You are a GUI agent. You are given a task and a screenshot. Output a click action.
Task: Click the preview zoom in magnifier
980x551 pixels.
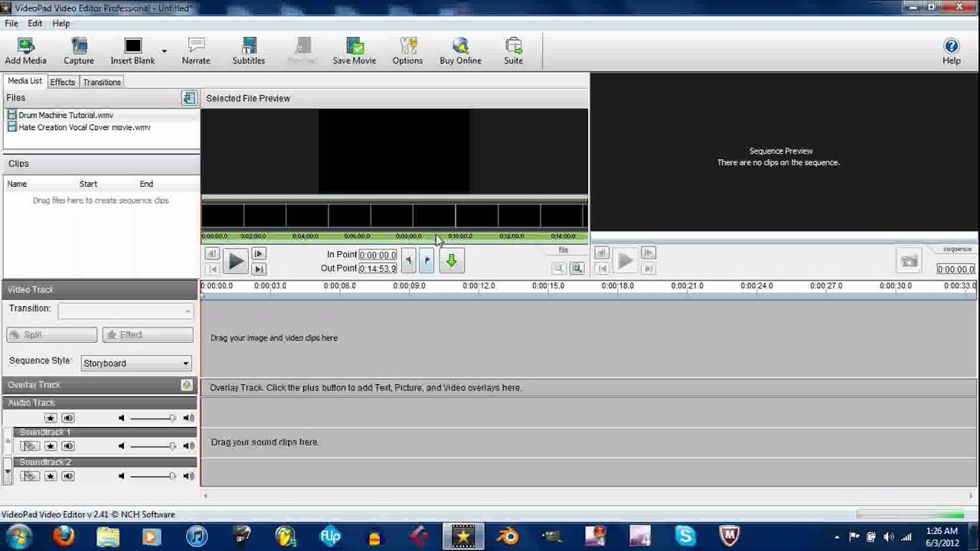577,268
